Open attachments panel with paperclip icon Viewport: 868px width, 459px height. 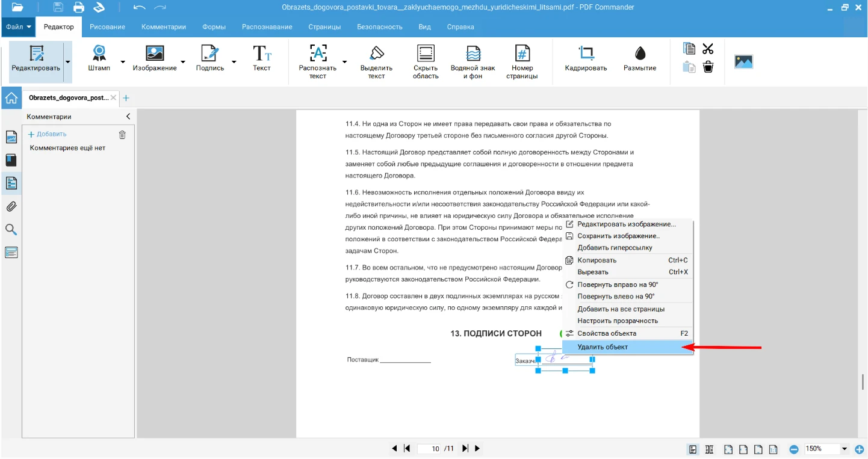(11, 206)
